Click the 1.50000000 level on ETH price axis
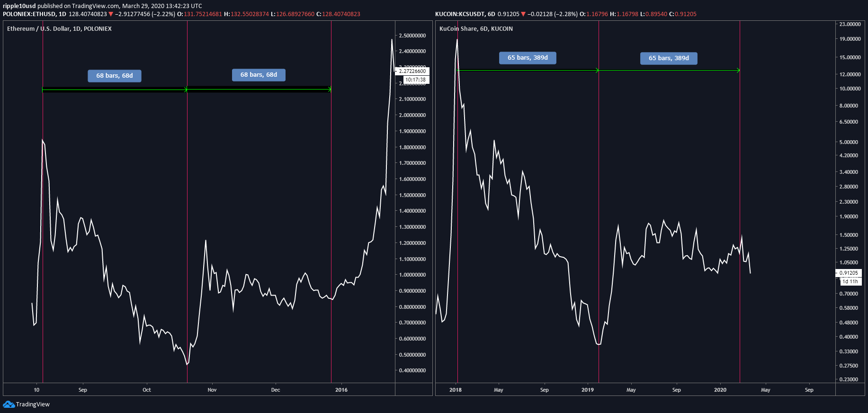Screen dimensions: 868x413 coord(412,195)
